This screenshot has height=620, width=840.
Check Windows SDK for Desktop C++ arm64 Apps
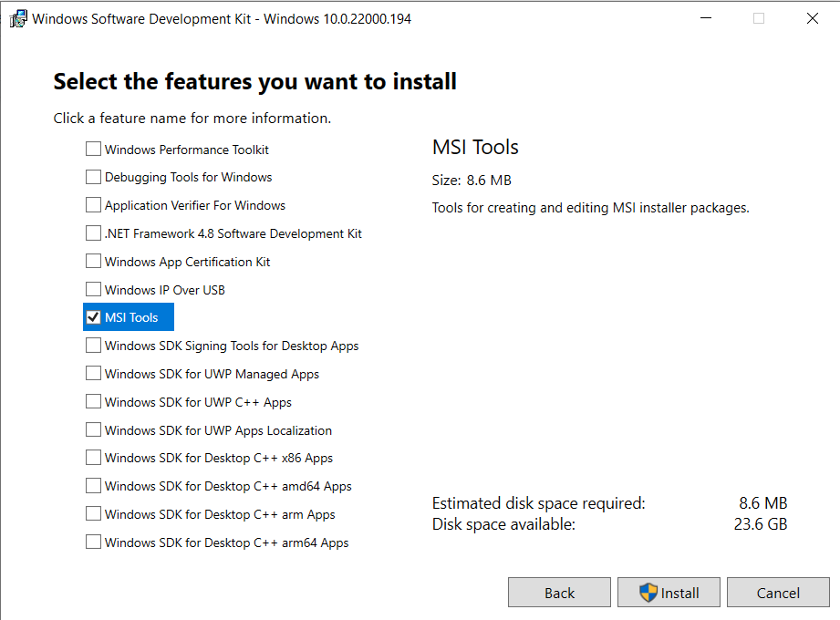point(93,542)
